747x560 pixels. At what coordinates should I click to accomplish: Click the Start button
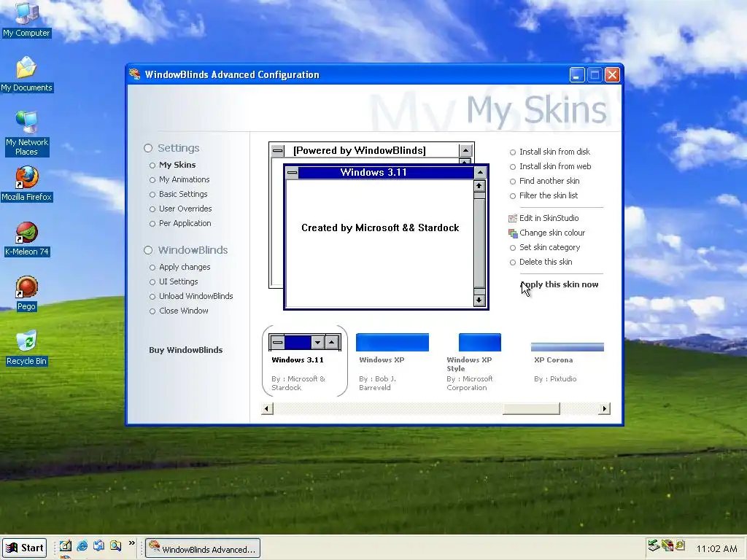24,548
